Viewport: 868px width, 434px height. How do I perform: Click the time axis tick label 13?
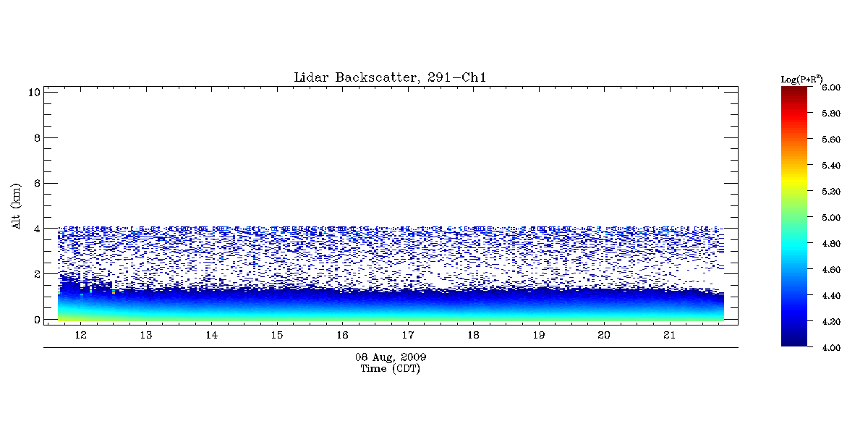click(146, 335)
